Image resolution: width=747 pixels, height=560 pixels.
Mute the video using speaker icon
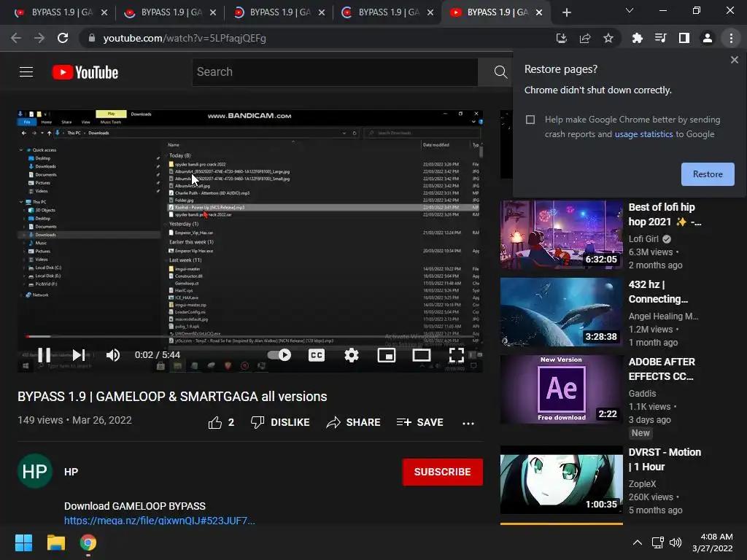point(113,355)
